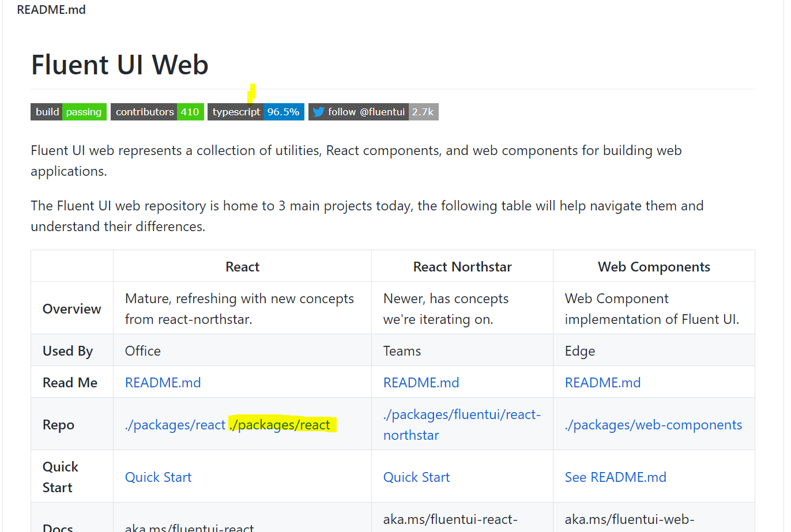Screen dimensions: 791x532
Task: Click Quick Start under React Northstar column
Action: point(416,477)
